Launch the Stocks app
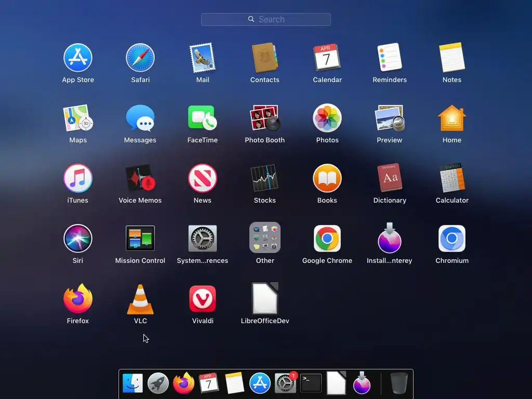Viewport: 532px width, 399px height. [264, 178]
